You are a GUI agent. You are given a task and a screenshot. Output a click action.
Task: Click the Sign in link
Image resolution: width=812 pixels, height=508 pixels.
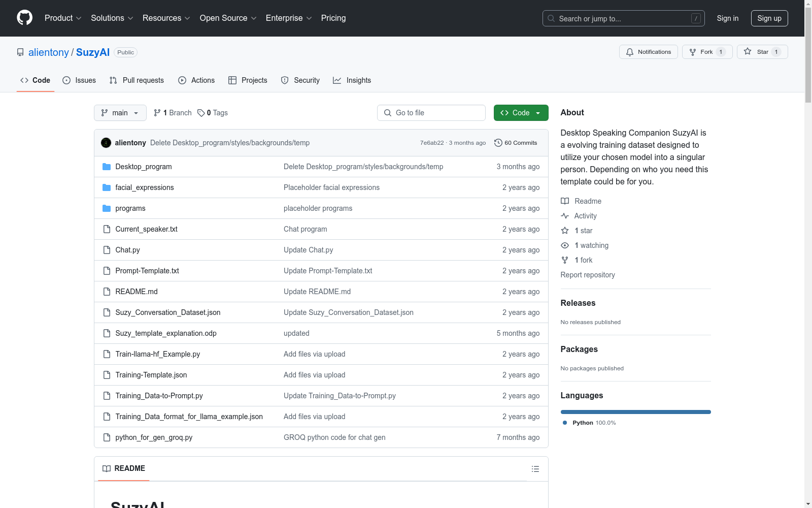[728, 18]
